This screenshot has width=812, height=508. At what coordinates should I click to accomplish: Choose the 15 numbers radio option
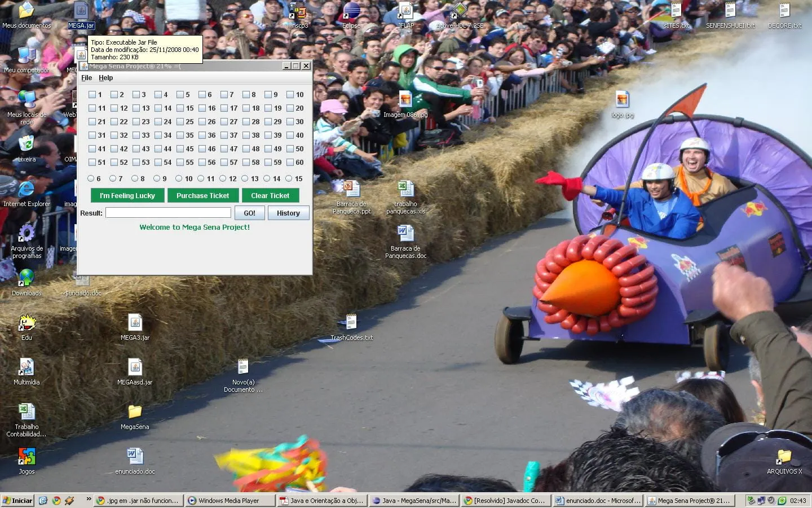(x=289, y=179)
